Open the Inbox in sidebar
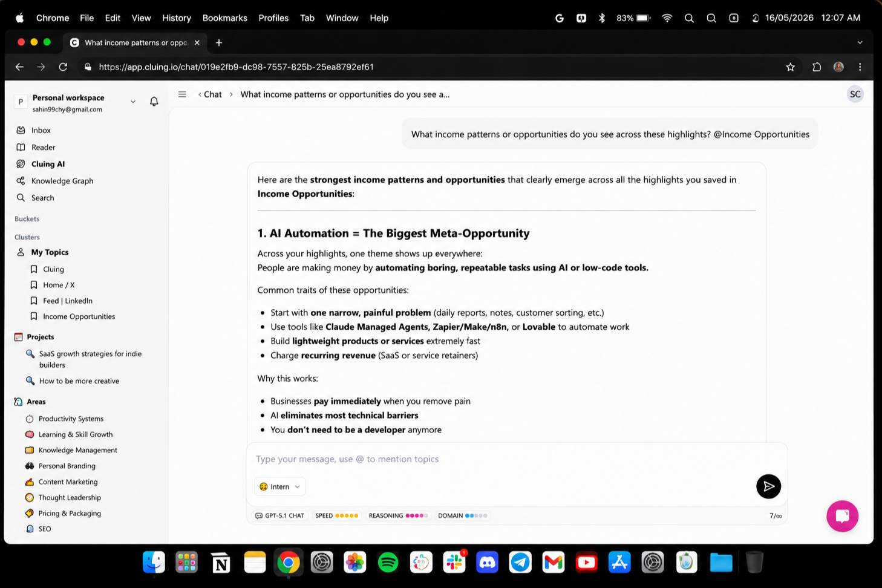Image resolution: width=882 pixels, height=588 pixels. (41, 130)
